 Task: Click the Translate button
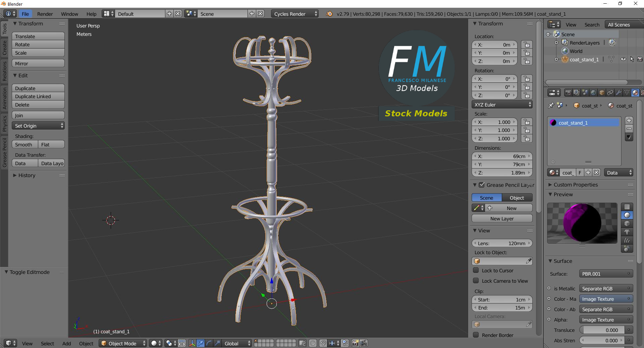click(38, 36)
